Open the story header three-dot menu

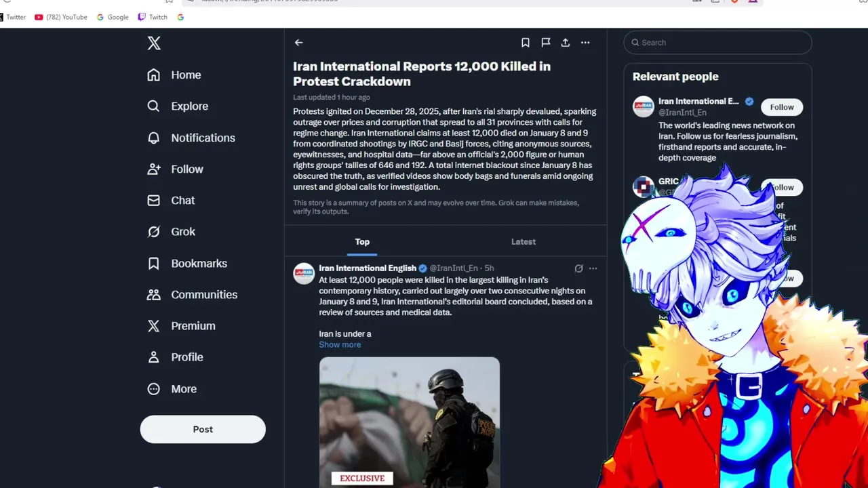pyautogui.click(x=585, y=42)
